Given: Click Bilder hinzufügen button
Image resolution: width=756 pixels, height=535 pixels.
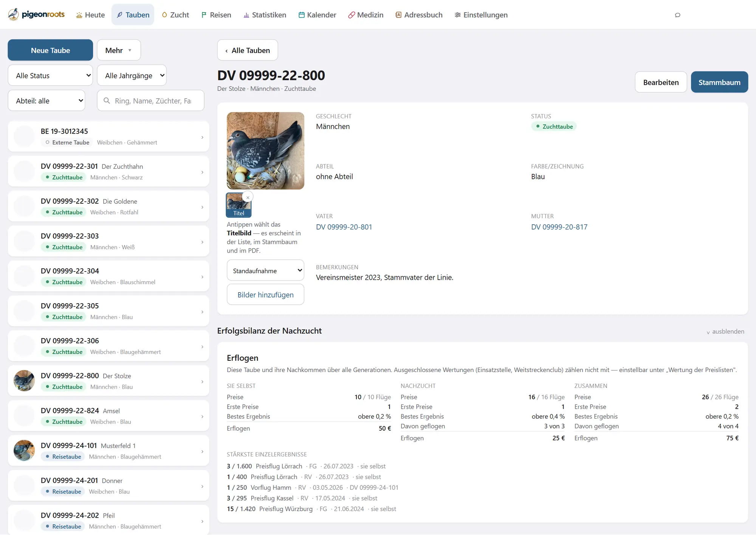Looking at the screenshot, I should coord(265,295).
